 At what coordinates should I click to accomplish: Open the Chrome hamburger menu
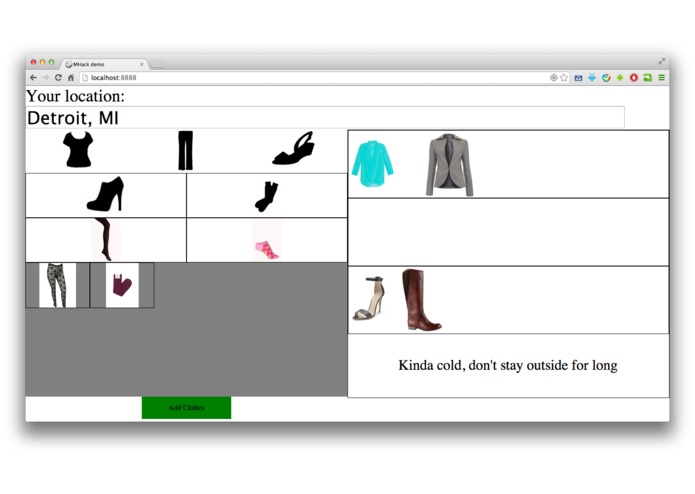pyautogui.click(x=661, y=78)
